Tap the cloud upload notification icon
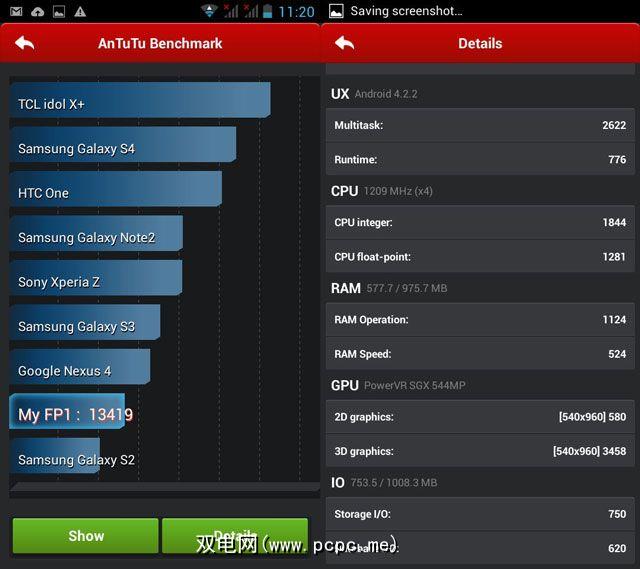 38,12
